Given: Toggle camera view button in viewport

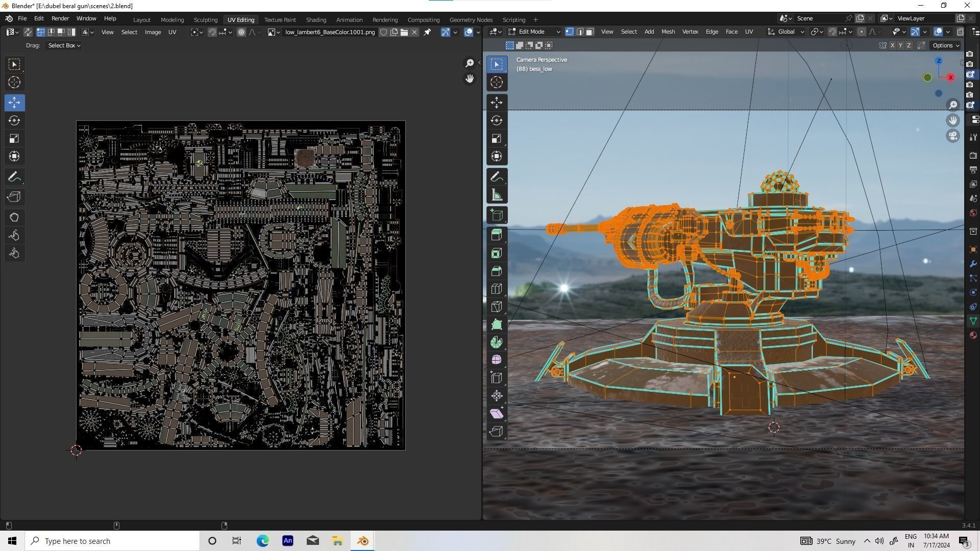Looking at the screenshot, I should tap(953, 136).
